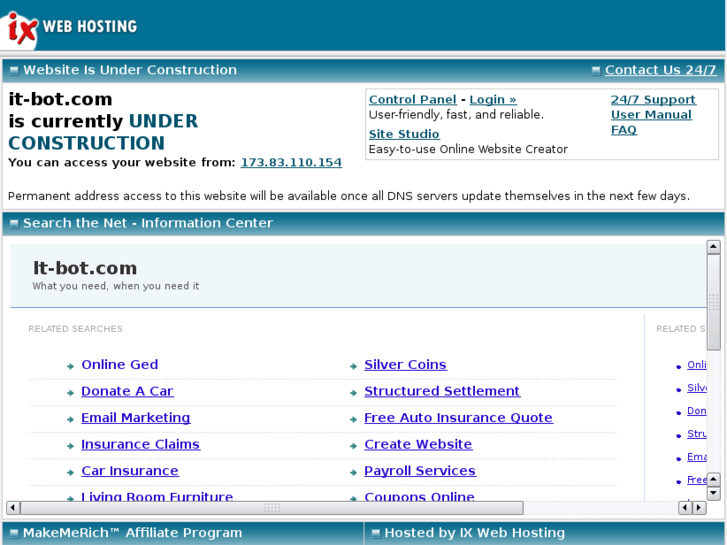This screenshot has width=727, height=545.
Task: Follow the Login » link
Action: [493, 100]
